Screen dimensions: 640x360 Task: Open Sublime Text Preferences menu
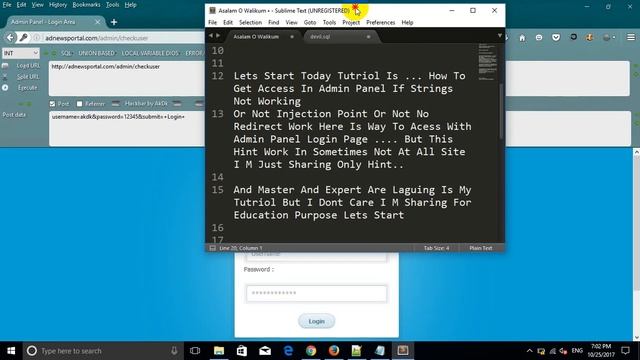(x=380, y=22)
